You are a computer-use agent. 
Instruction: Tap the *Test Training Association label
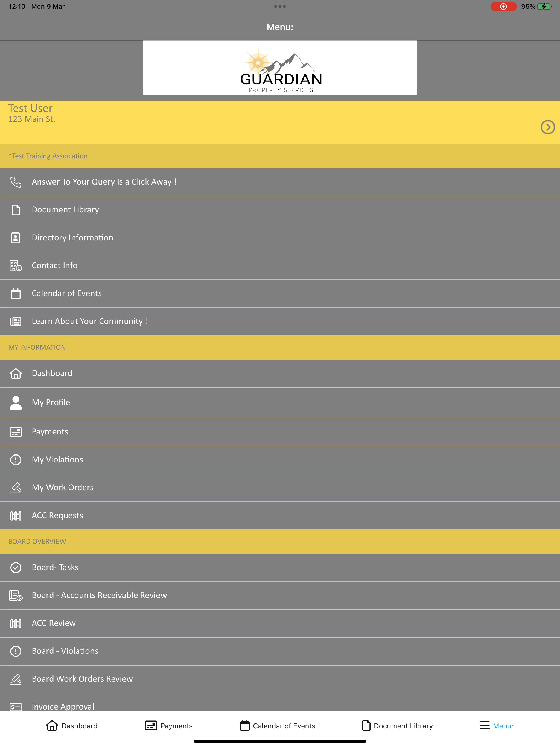pyautogui.click(x=48, y=156)
